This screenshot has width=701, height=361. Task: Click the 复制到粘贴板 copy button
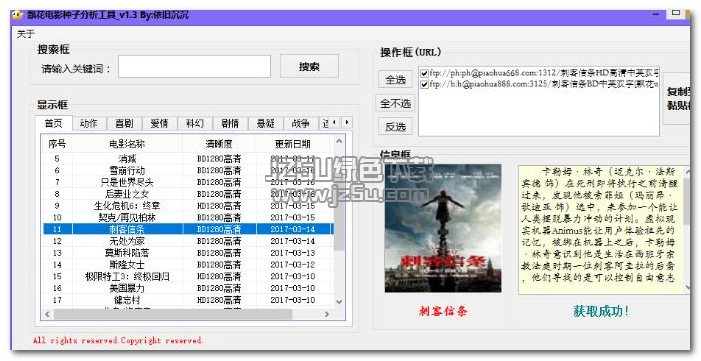point(678,98)
